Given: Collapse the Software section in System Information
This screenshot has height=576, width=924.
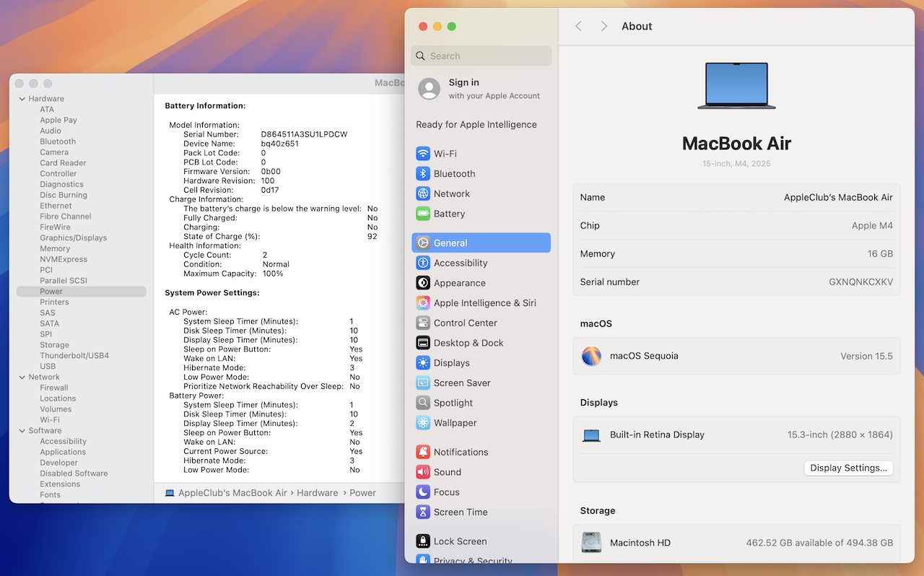Looking at the screenshot, I should 22,430.
